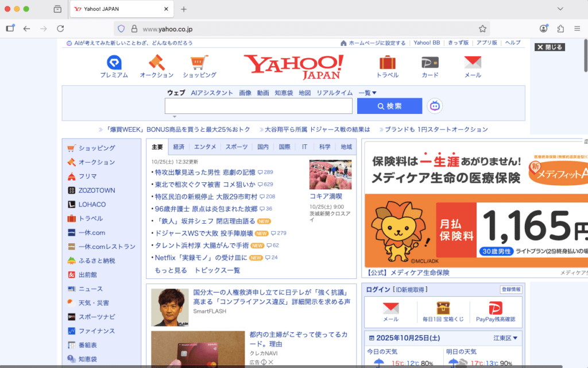The height and width of the screenshot is (368, 588).
Task: Click the site padlock icon
Action: pos(134,29)
